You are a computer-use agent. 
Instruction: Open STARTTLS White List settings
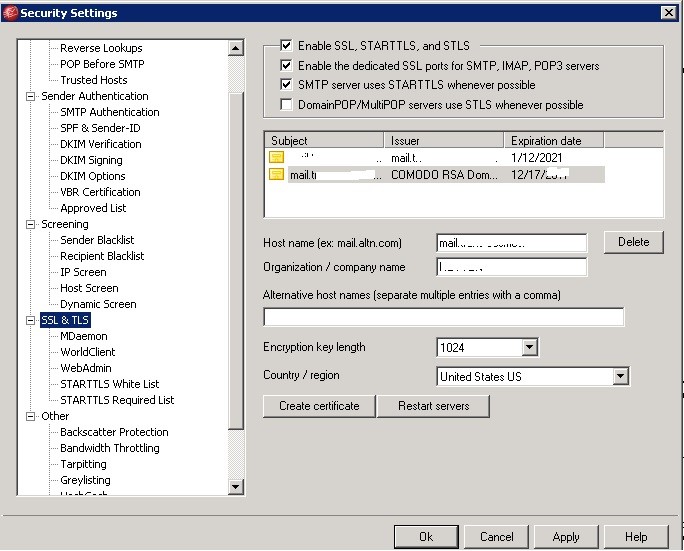pyautogui.click(x=109, y=384)
